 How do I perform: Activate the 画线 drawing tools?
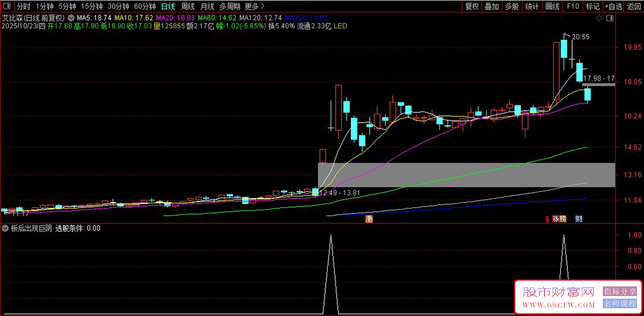(x=552, y=6)
